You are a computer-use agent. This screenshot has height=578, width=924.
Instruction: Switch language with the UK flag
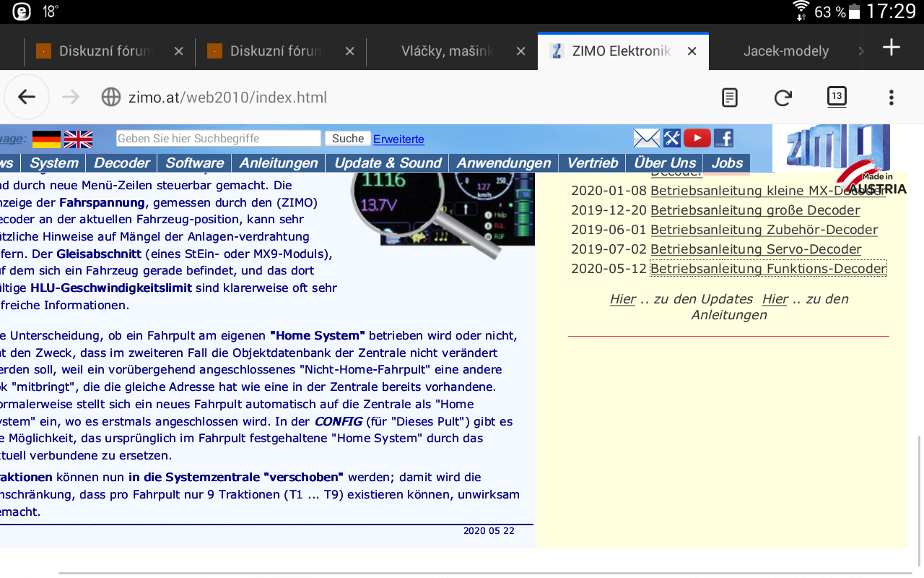[78, 139]
